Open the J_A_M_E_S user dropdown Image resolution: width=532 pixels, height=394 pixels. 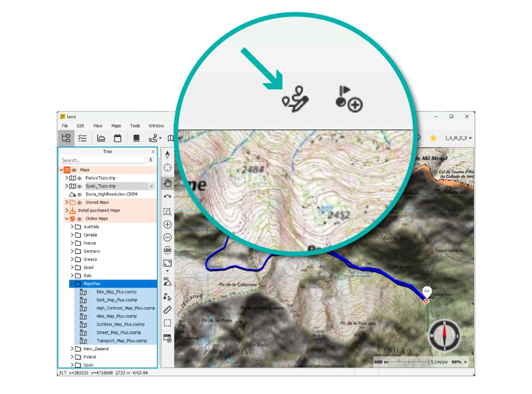pyautogui.click(x=458, y=138)
